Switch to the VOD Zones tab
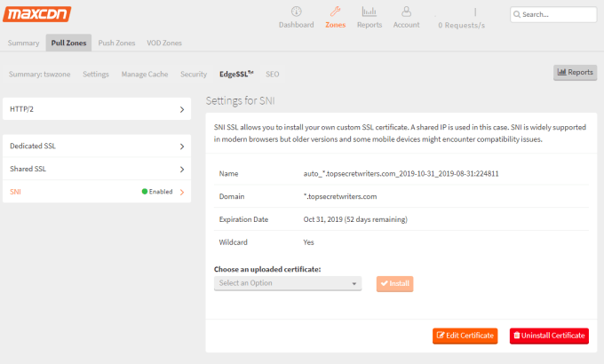The image size is (604, 364). point(164,43)
